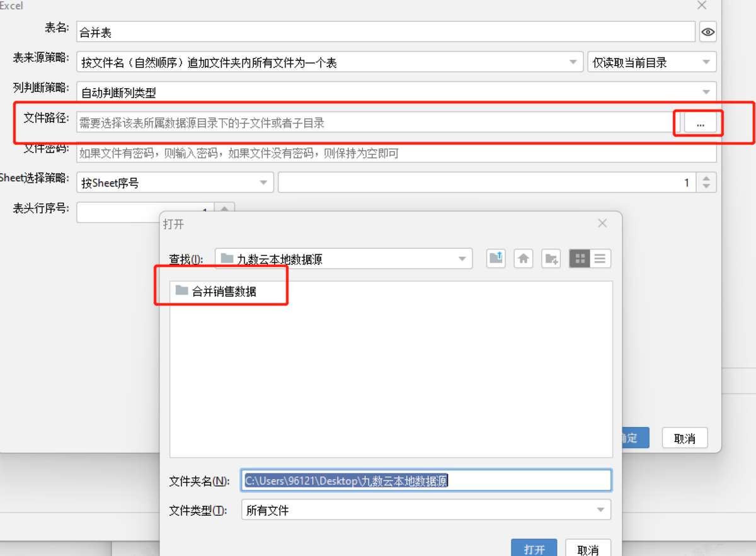Click the 文件夹名 path input

427,480
